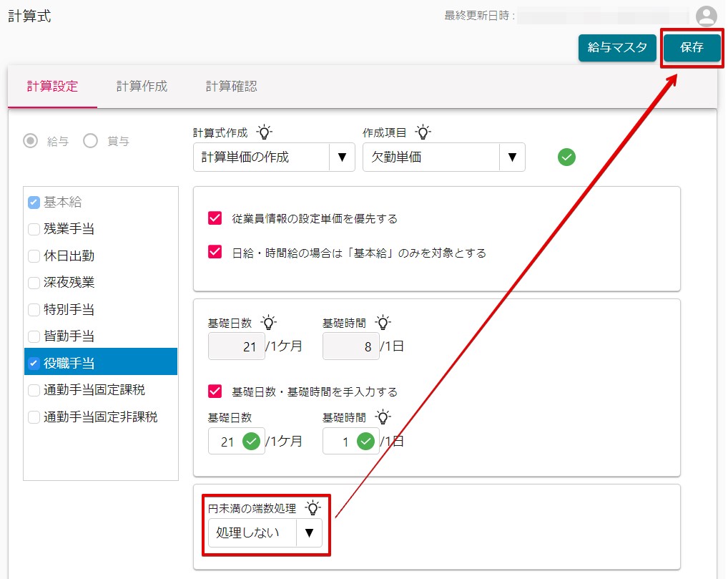Click the 計算式 page title

pyautogui.click(x=29, y=16)
